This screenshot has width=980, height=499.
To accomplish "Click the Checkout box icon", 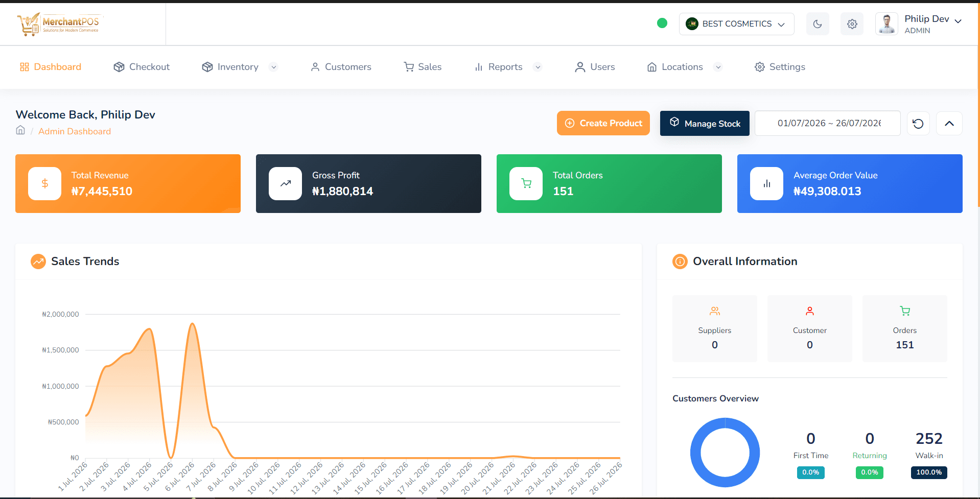I will tap(119, 67).
